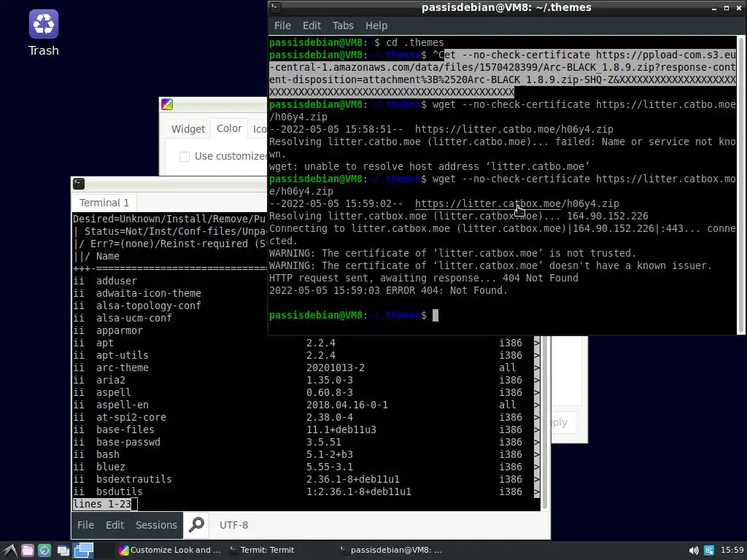
Task: Open the LXDE start menu icon
Action: coord(9,551)
